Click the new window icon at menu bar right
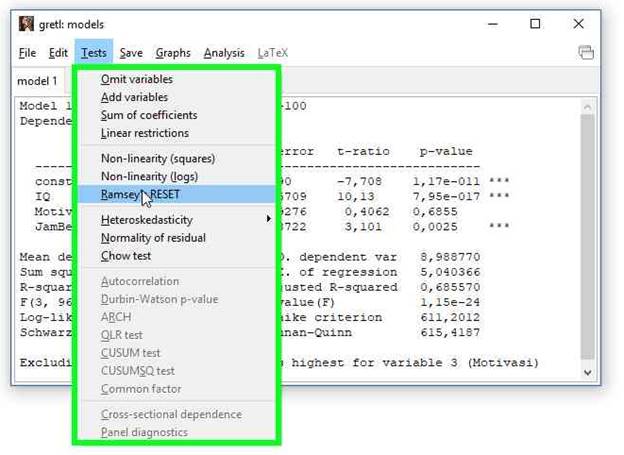624x455 pixels. pyautogui.click(x=586, y=53)
